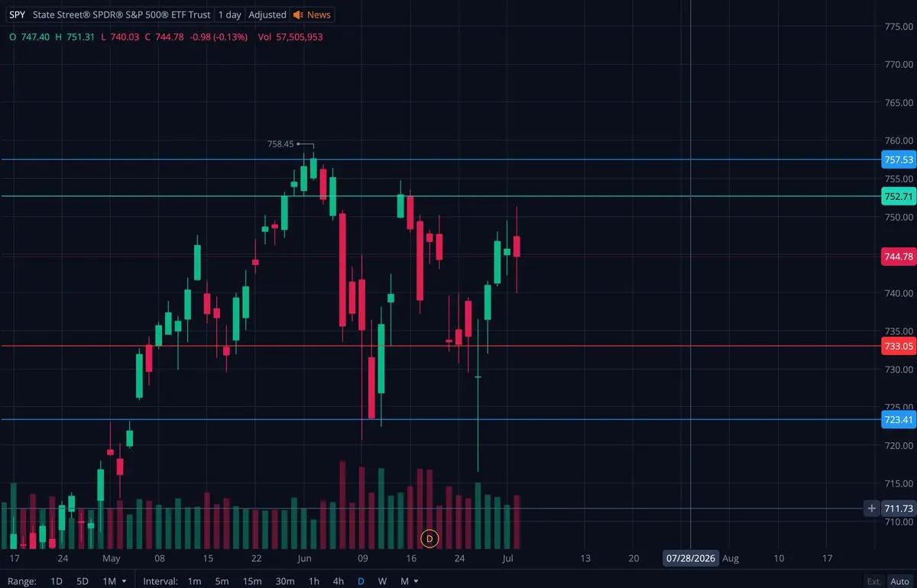Select the 757.53 price line label
Screen dimensions: 917x588
899,160
